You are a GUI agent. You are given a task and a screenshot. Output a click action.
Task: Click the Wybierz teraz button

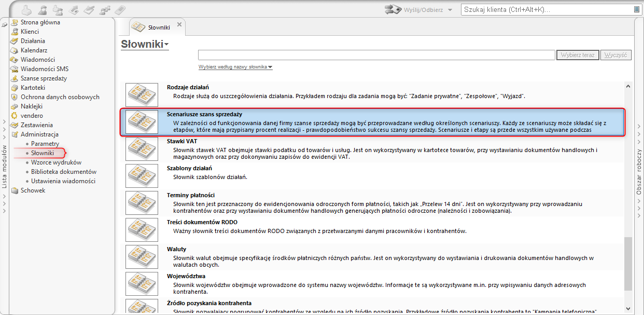[578, 55]
